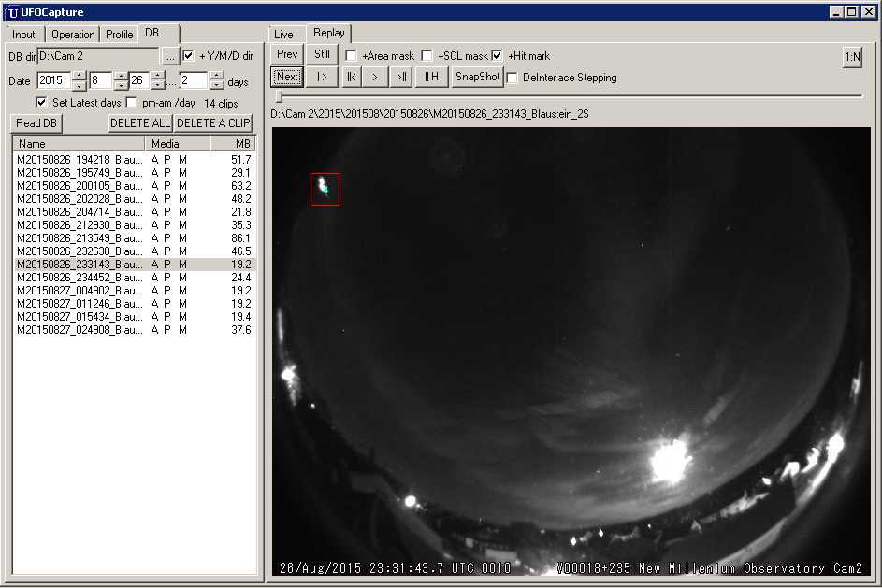The width and height of the screenshot is (882, 588).
Task: Decrease the year stepper down arrow
Action: click(x=80, y=85)
